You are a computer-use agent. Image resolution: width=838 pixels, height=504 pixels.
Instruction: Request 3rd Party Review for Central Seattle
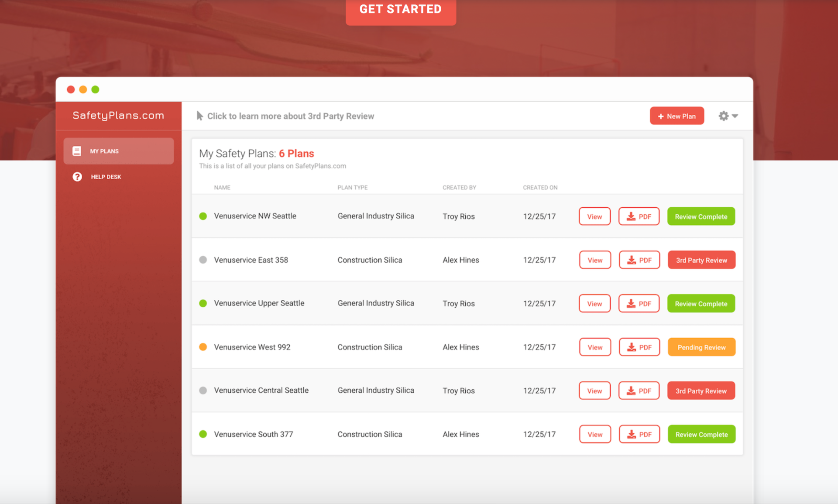coord(701,391)
